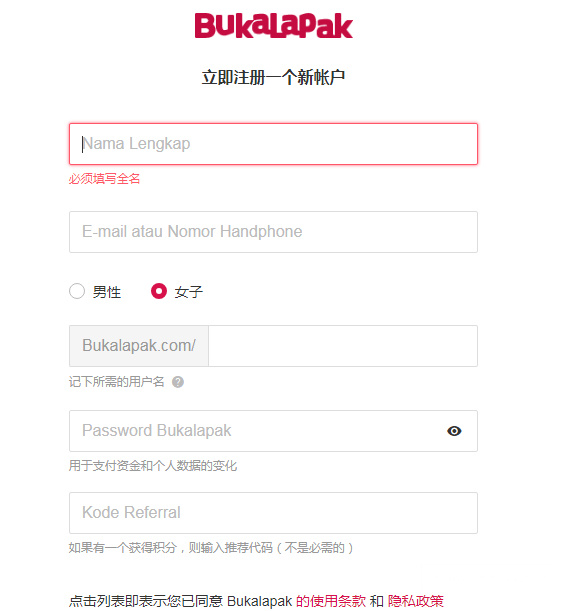
Task: Click the 必须填写全名 error message
Action: pos(104,179)
